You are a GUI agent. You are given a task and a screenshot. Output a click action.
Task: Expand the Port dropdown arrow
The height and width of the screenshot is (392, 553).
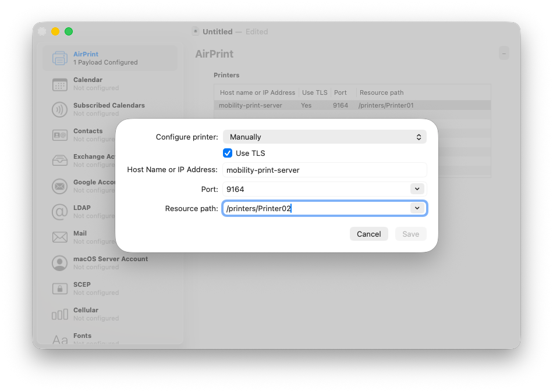(417, 189)
